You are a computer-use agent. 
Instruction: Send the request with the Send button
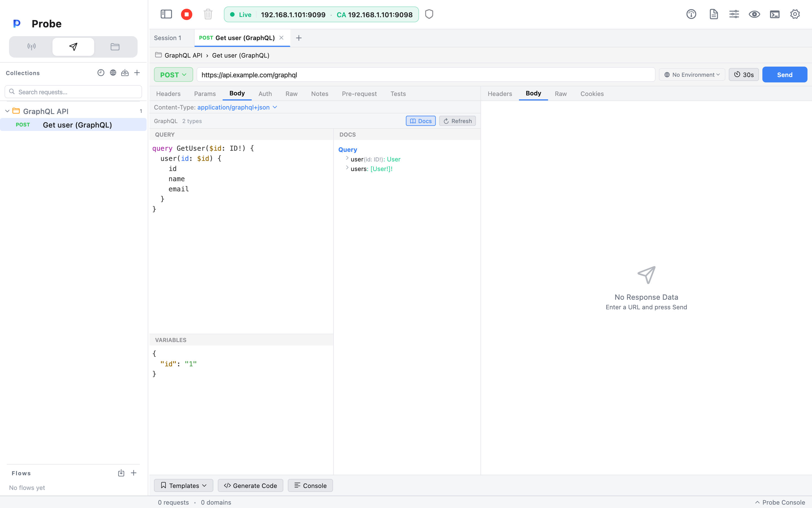784,75
